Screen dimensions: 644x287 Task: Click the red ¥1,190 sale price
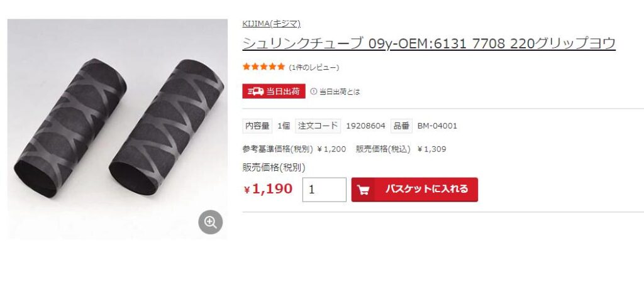point(268,189)
